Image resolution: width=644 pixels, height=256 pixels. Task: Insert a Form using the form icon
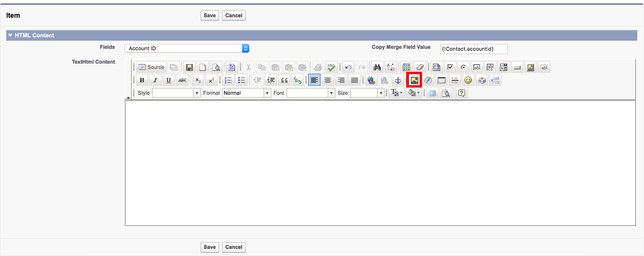click(x=436, y=67)
